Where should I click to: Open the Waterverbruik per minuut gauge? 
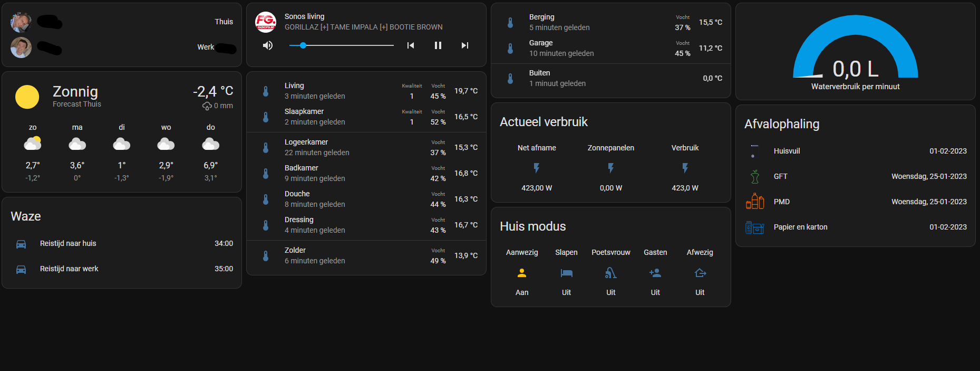coord(855,53)
